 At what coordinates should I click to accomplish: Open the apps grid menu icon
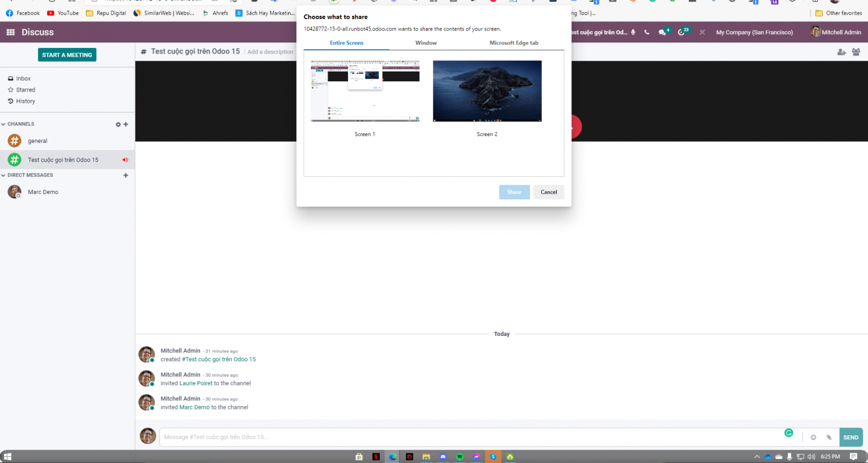click(10, 32)
